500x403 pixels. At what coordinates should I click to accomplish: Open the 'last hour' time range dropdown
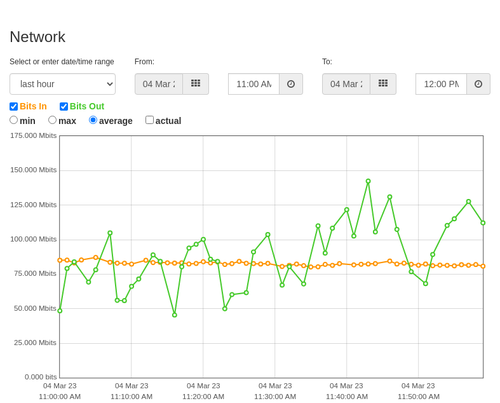[x=63, y=84]
